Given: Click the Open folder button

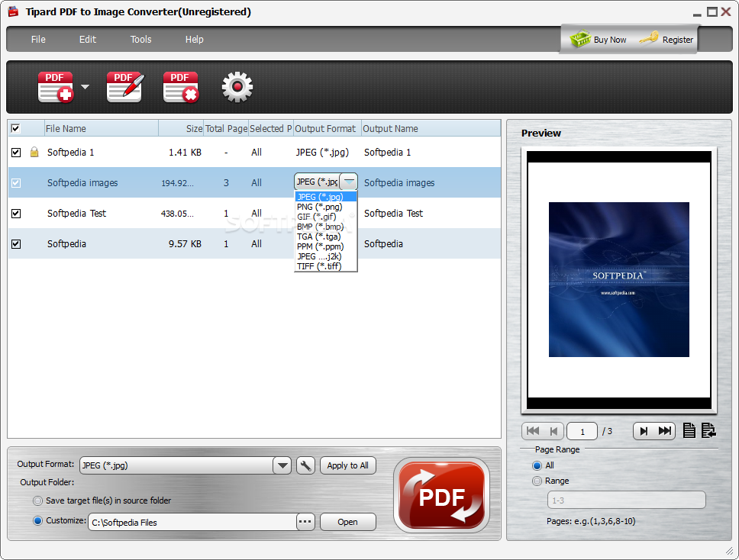Looking at the screenshot, I should pos(348,522).
